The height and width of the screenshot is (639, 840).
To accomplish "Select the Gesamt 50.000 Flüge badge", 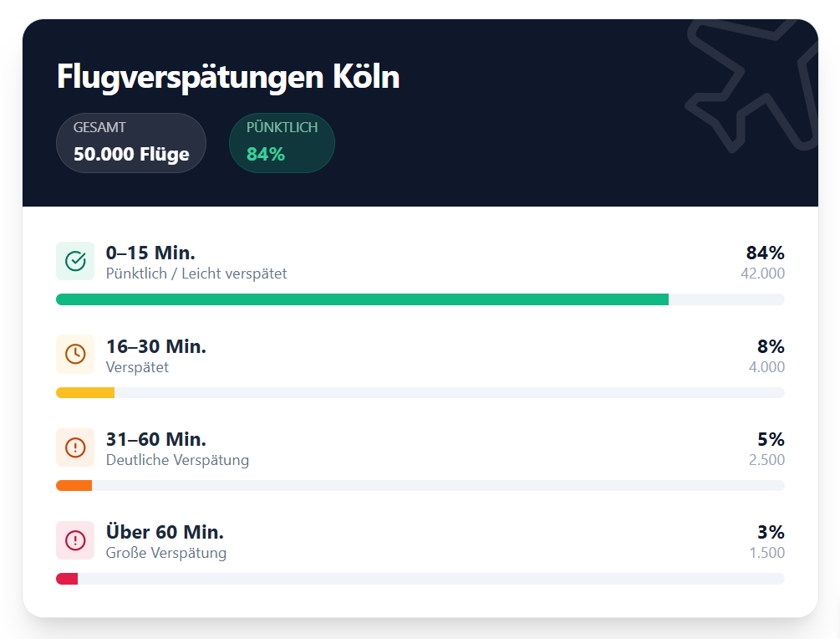I will 131,143.
